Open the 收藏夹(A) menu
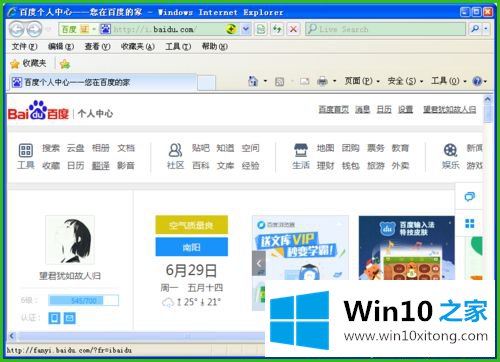500x362 pixels. 138,46
